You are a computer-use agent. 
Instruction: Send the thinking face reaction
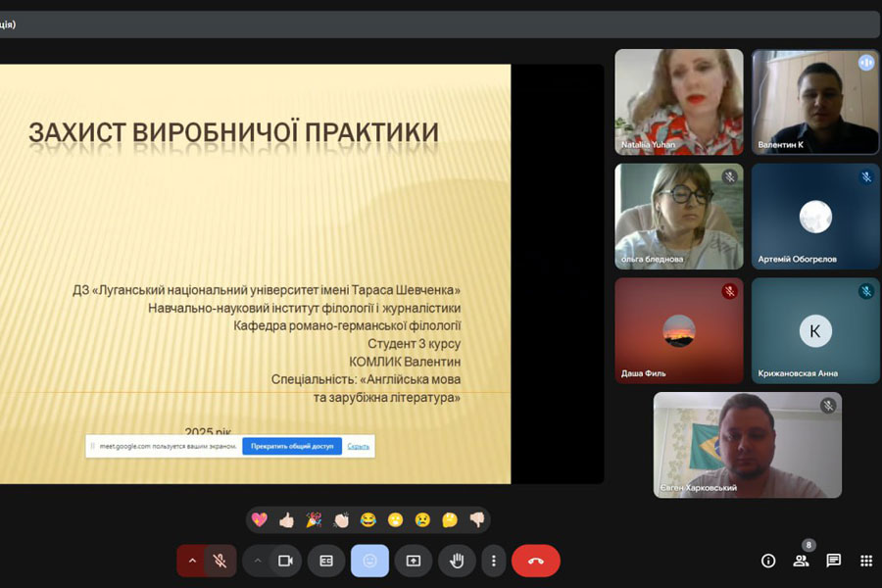(x=450, y=520)
